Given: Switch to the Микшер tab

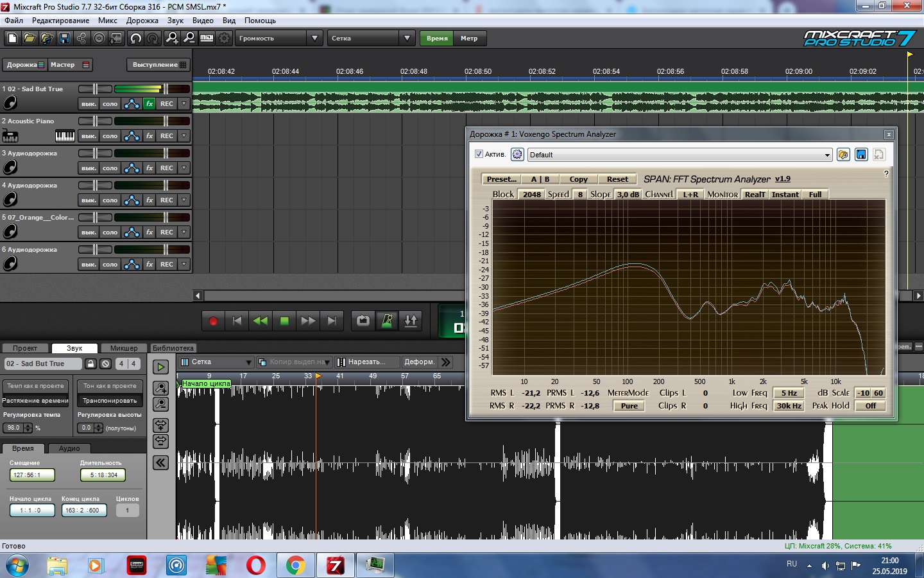Looking at the screenshot, I should tap(123, 348).
